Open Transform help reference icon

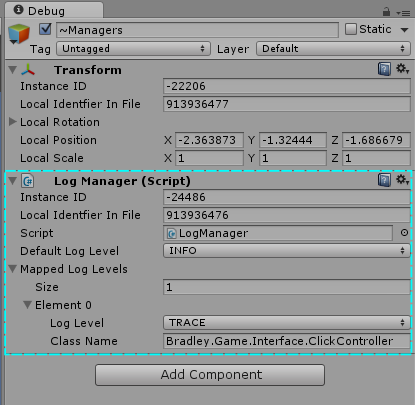(x=384, y=69)
